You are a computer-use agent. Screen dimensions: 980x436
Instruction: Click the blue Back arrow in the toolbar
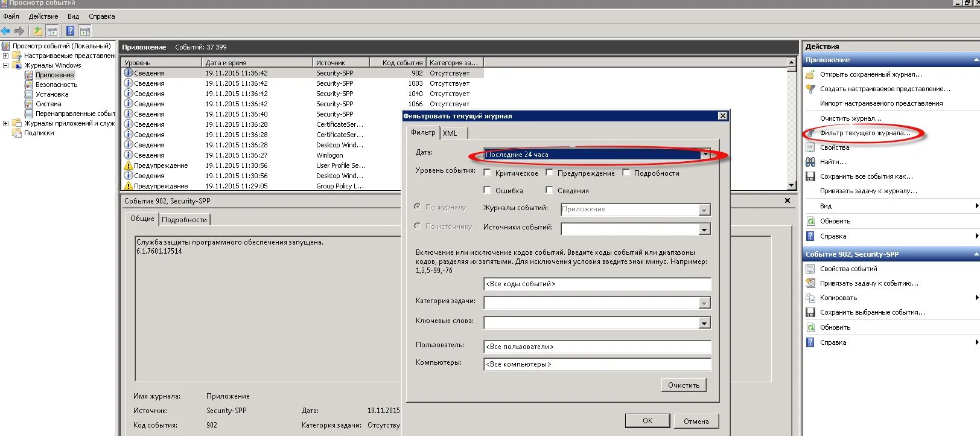click(6, 31)
